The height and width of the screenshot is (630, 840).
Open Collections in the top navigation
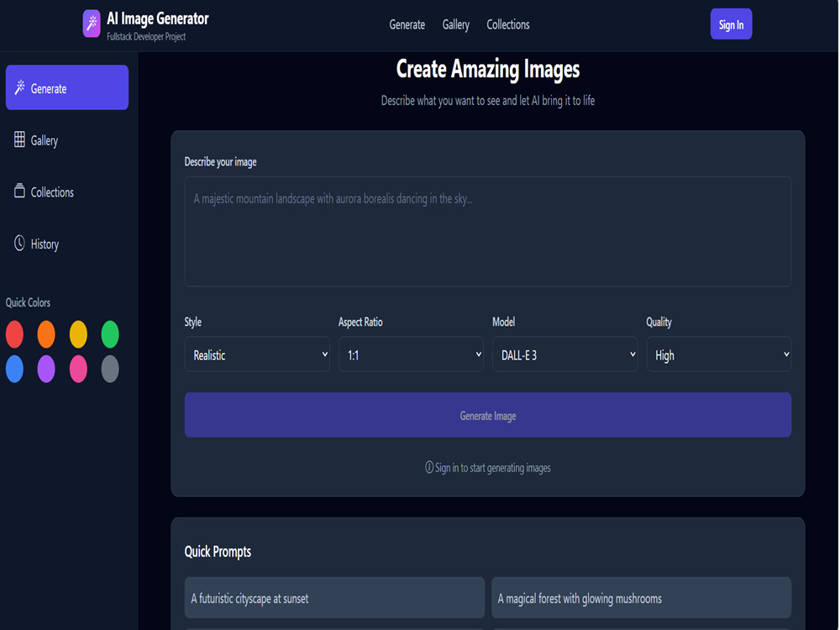tap(508, 24)
